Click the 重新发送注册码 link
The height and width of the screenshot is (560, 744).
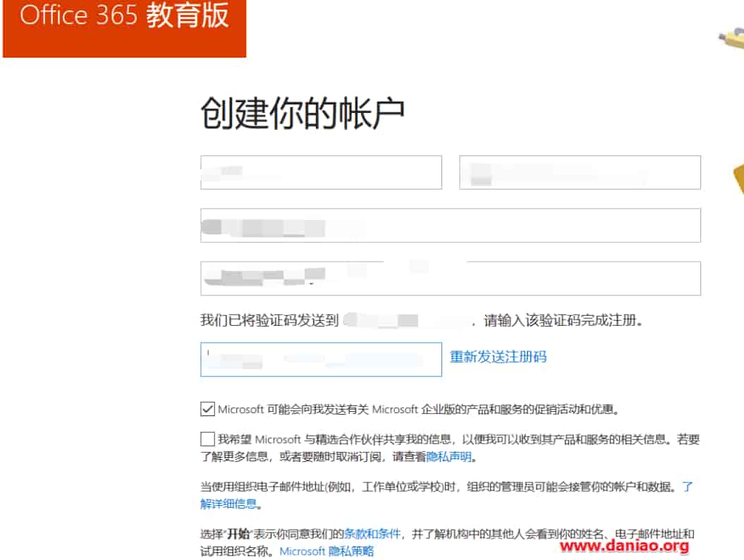point(498,357)
